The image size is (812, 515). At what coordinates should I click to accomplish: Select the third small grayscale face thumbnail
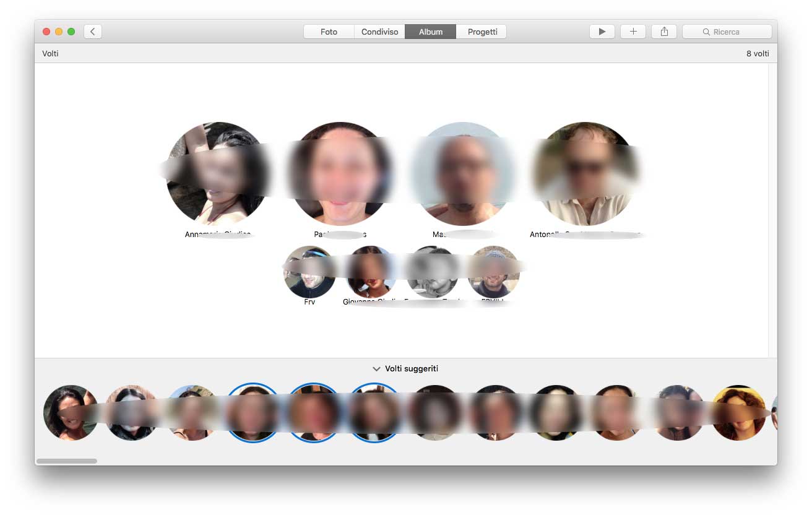click(432, 272)
